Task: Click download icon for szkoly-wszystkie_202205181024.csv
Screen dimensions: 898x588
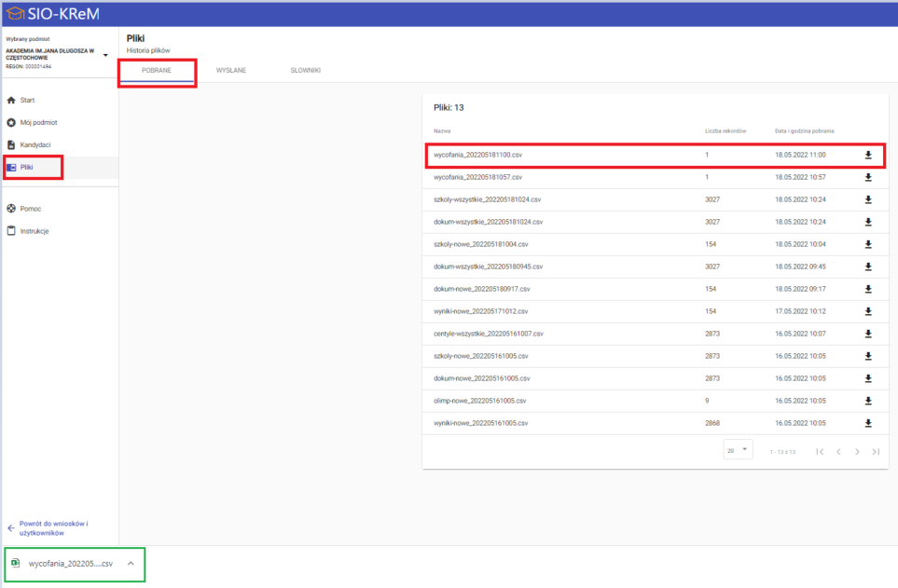Action: [x=868, y=199]
